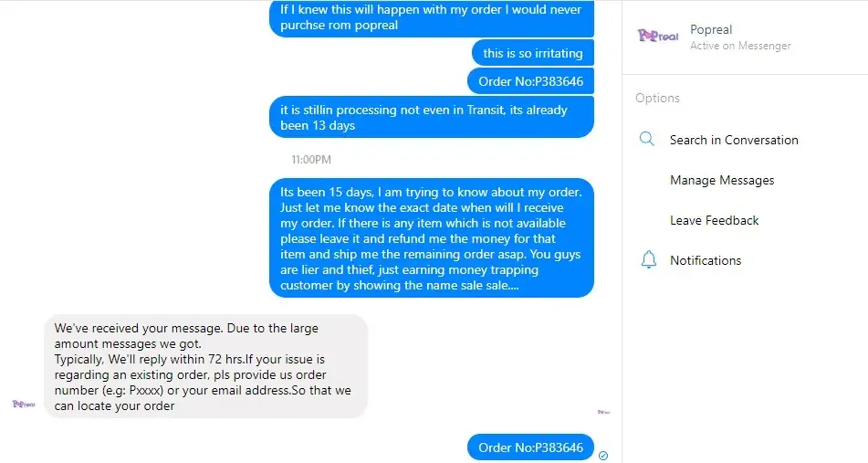Click the 11:00PM timestamp label
Viewport: 868px width, 463px height.
click(311, 160)
